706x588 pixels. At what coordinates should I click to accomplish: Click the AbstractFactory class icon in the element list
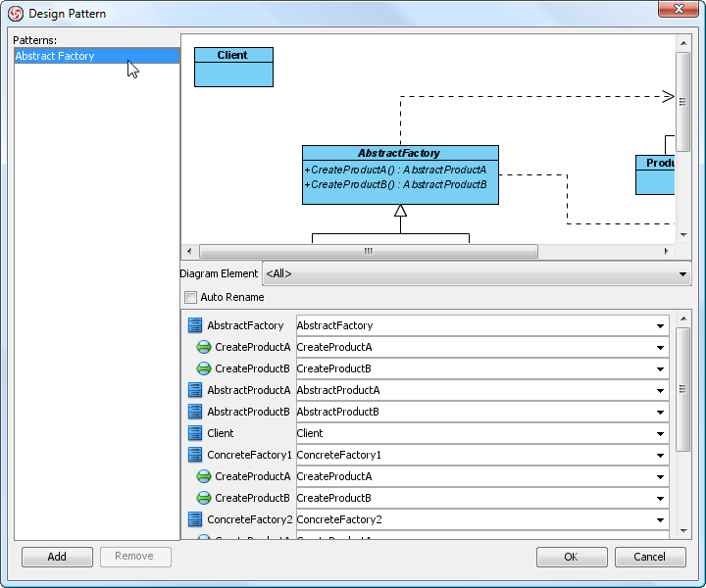[195, 325]
